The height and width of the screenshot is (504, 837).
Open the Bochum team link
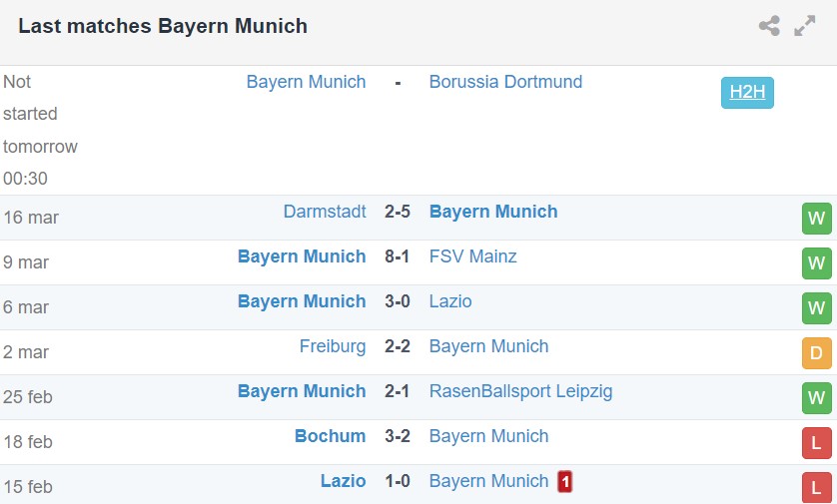[331, 436]
